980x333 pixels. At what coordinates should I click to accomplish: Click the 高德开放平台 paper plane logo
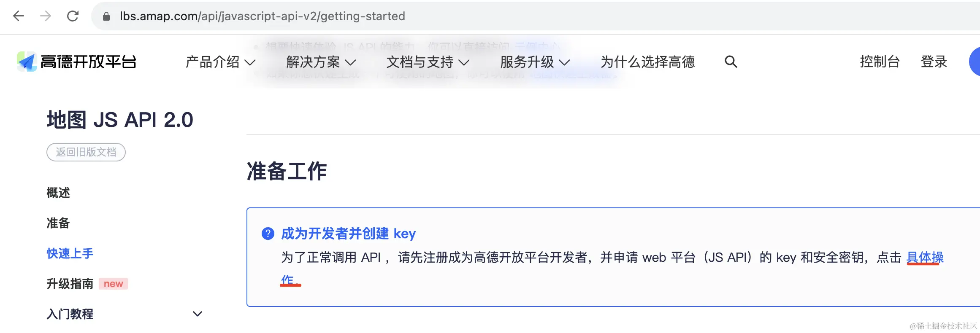tap(27, 62)
